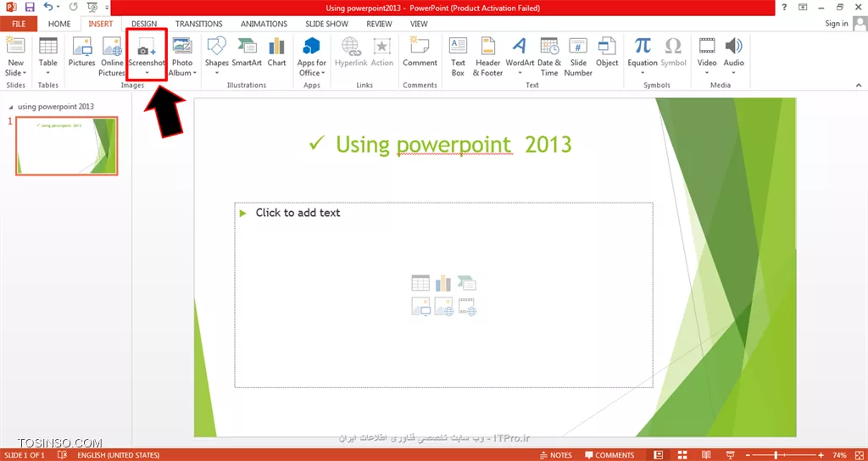This screenshot has width=868, height=461.
Task: Toggle the Notes pane
Action: tap(556, 455)
